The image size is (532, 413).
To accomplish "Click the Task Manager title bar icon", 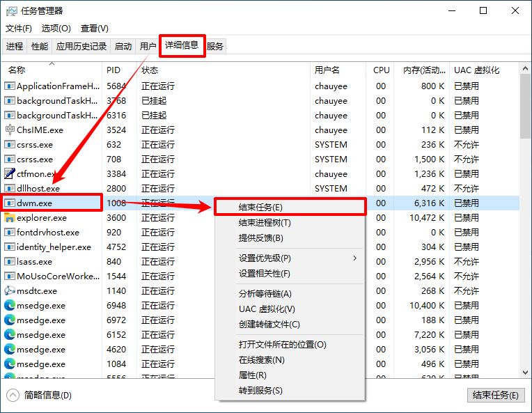I will (x=12, y=11).
